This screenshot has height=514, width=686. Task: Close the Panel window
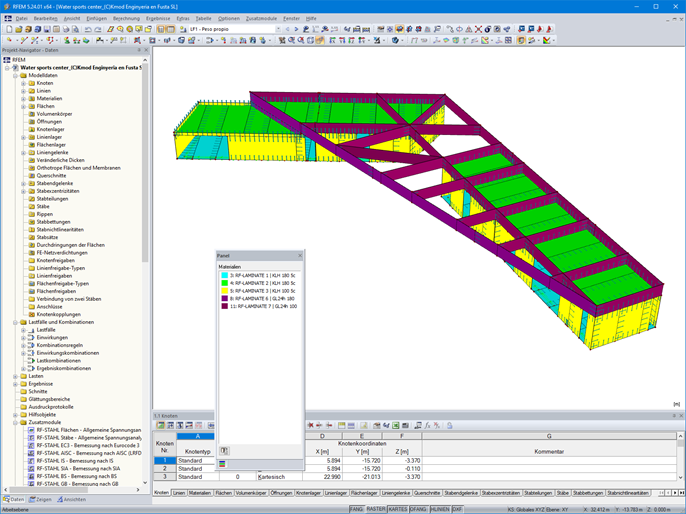(x=300, y=255)
